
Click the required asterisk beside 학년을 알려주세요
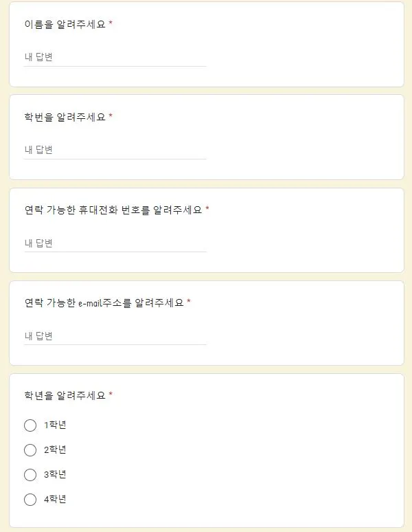[111, 395]
